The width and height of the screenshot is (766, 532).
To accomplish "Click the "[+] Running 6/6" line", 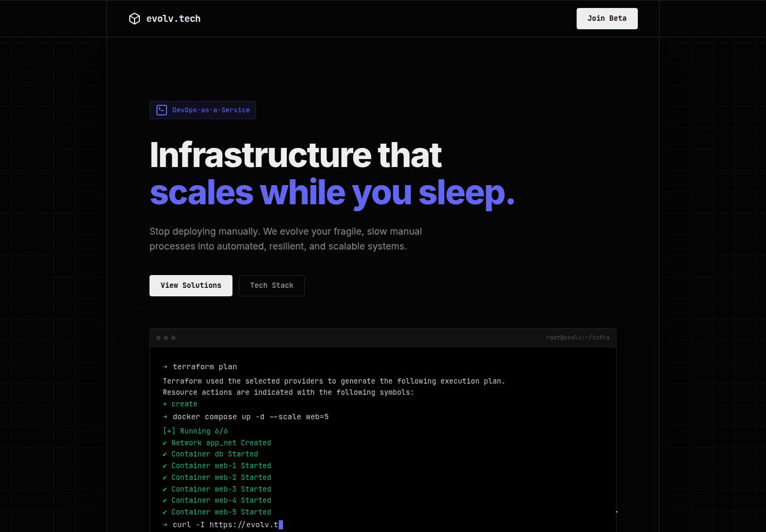I will click(195, 431).
